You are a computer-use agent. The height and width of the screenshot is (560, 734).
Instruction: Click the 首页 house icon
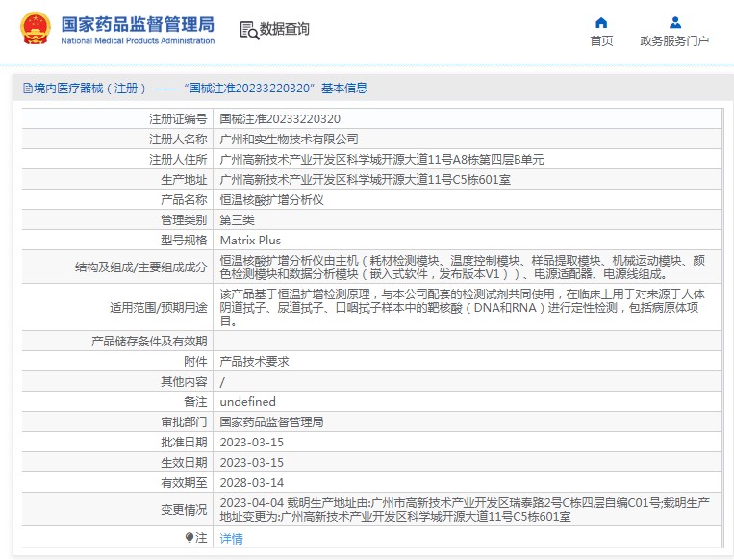coord(601,22)
